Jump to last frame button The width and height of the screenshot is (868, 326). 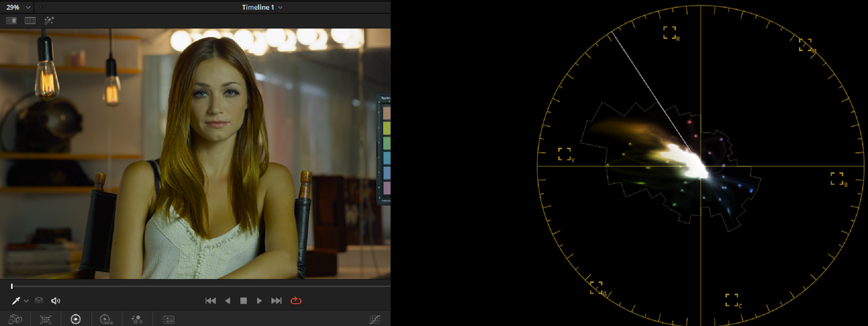click(x=276, y=300)
